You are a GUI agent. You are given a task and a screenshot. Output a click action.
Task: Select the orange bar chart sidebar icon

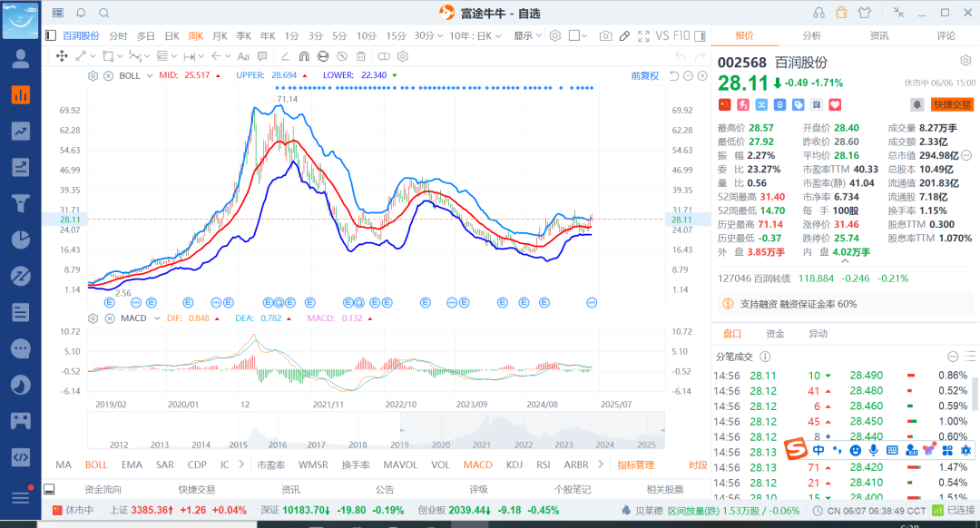[21, 95]
